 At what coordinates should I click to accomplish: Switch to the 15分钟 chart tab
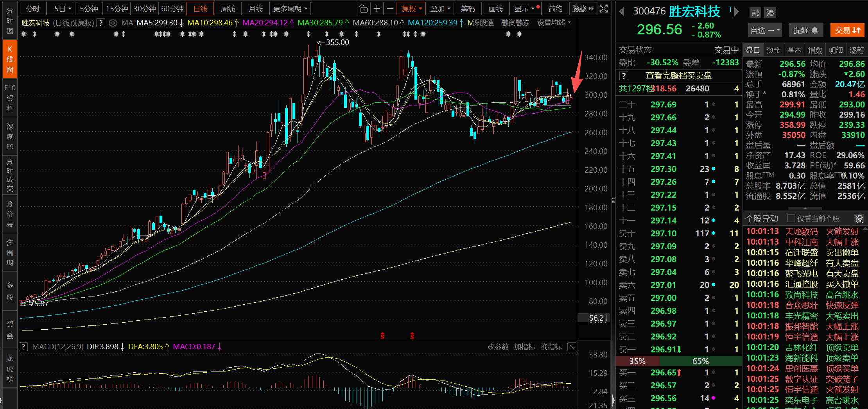tap(117, 9)
